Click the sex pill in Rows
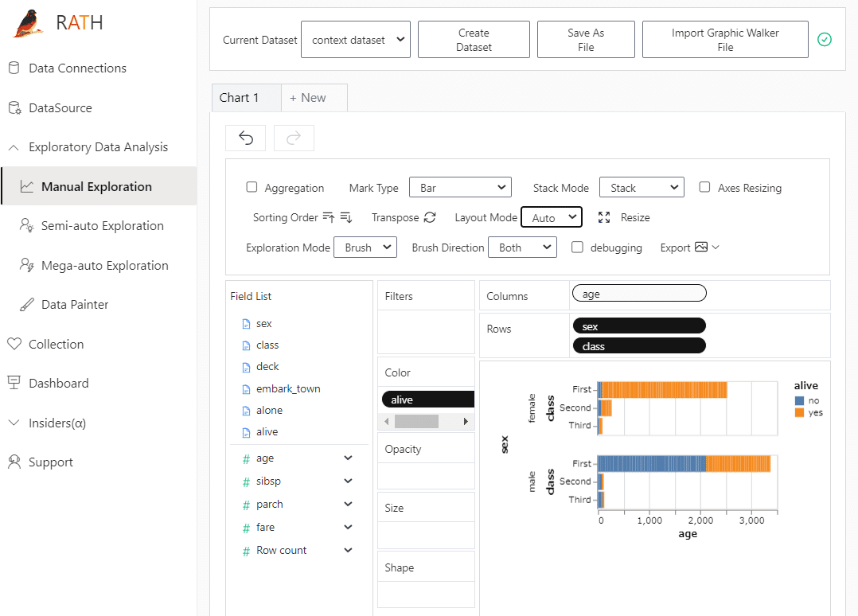Image resolution: width=858 pixels, height=616 pixels. [x=639, y=326]
